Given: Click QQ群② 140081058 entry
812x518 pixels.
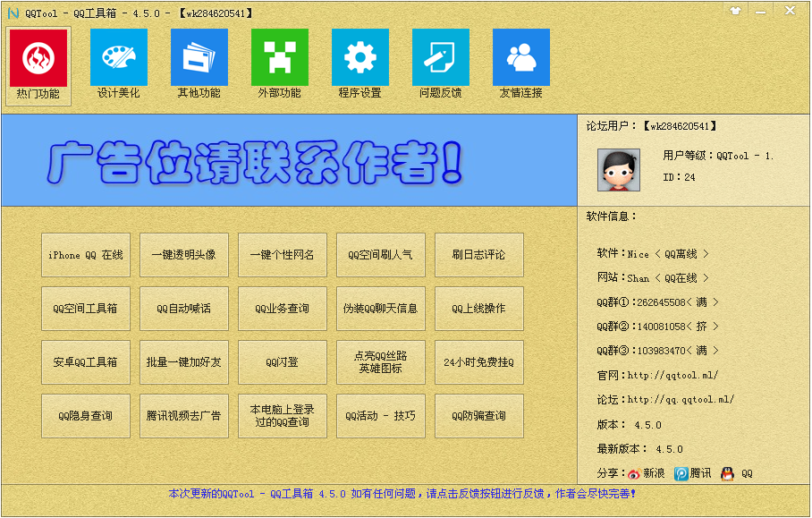Looking at the screenshot, I should [x=657, y=327].
